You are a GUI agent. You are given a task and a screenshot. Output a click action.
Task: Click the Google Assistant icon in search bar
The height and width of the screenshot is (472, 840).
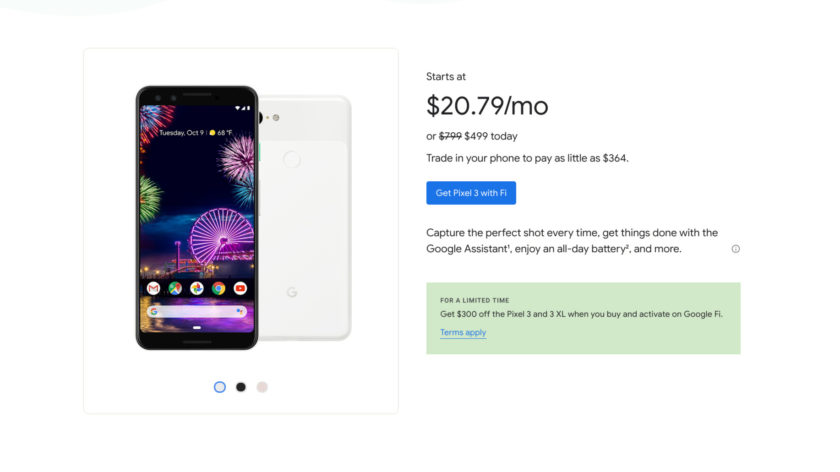tap(240, 312)
